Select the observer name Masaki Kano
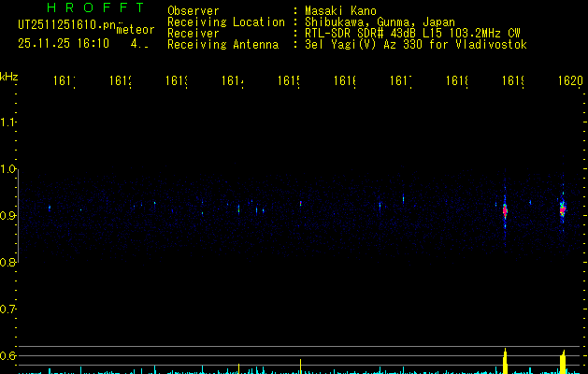Image resolution: width=588 pixels, height=374 pixels. (340, 11)
